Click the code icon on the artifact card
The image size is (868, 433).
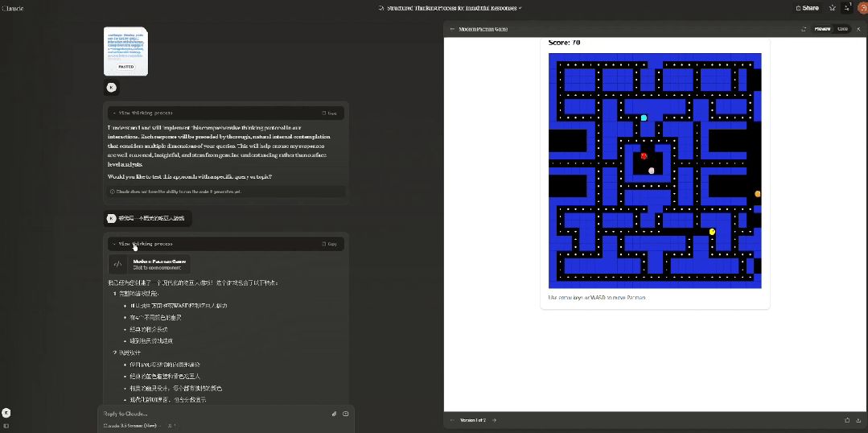click(x=117, y=264)
